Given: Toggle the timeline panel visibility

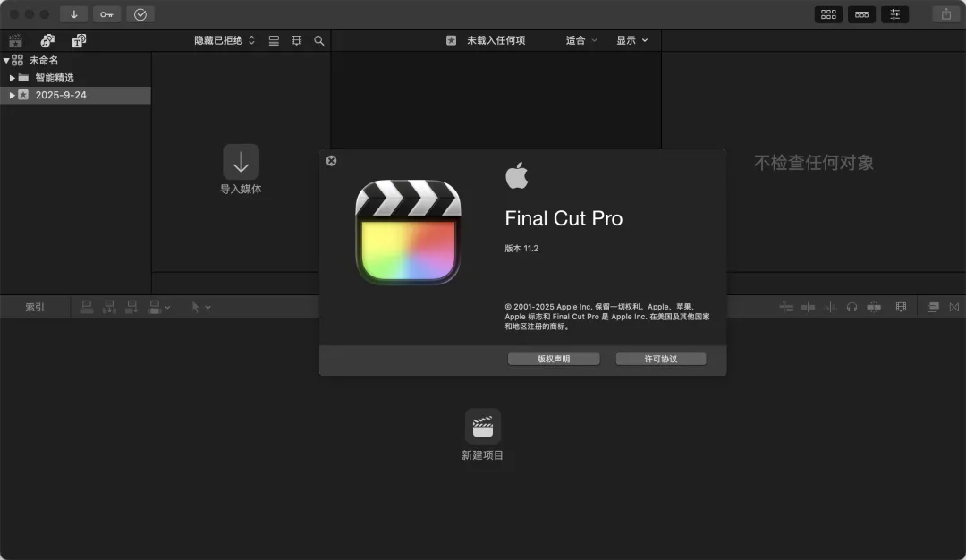Looking at the screenshot, I should tap(861, 14).
